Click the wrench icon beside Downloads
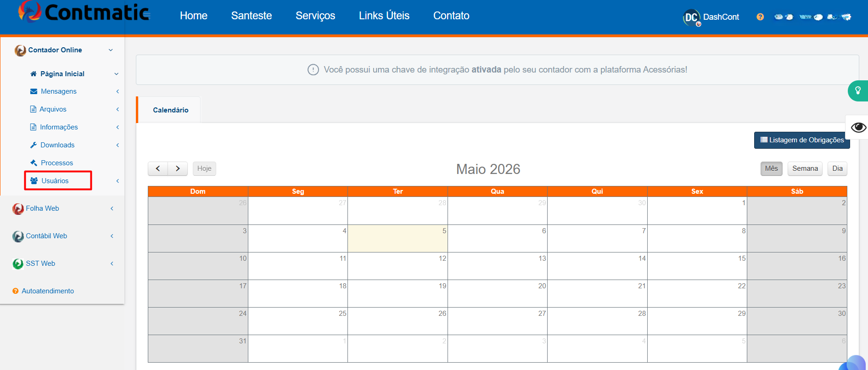 tap(34, 145)
